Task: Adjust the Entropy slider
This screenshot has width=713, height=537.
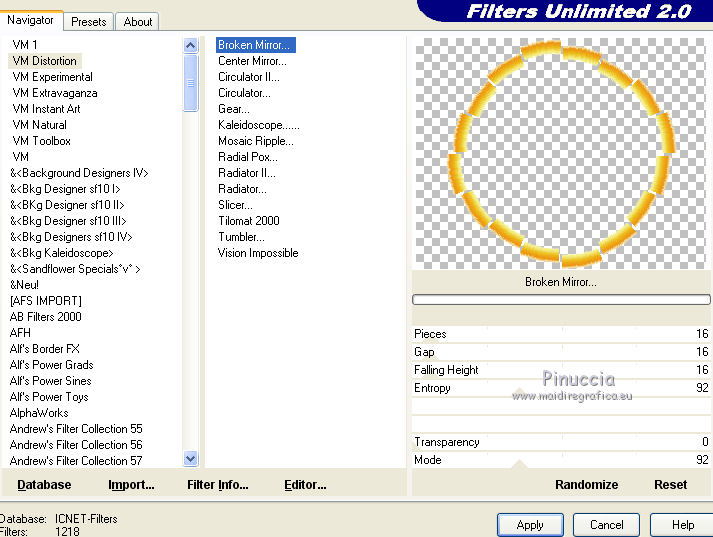Action: pos(561,388)
